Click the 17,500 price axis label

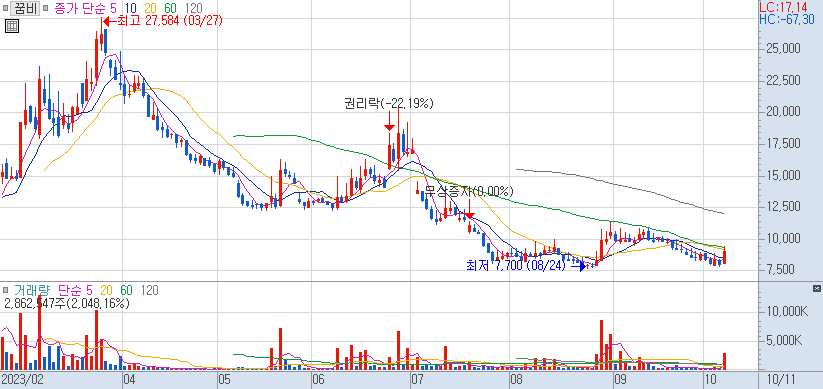783,143
